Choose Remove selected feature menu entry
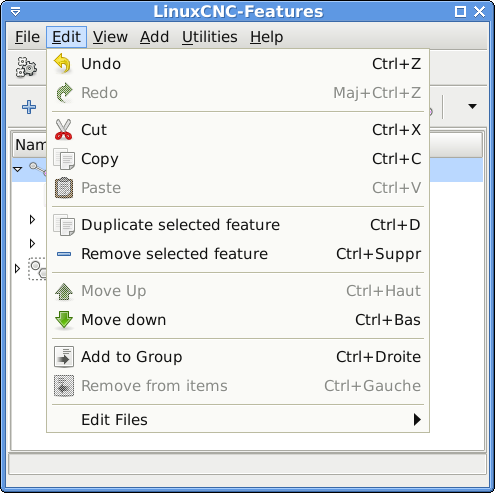 tap(238, 254)
